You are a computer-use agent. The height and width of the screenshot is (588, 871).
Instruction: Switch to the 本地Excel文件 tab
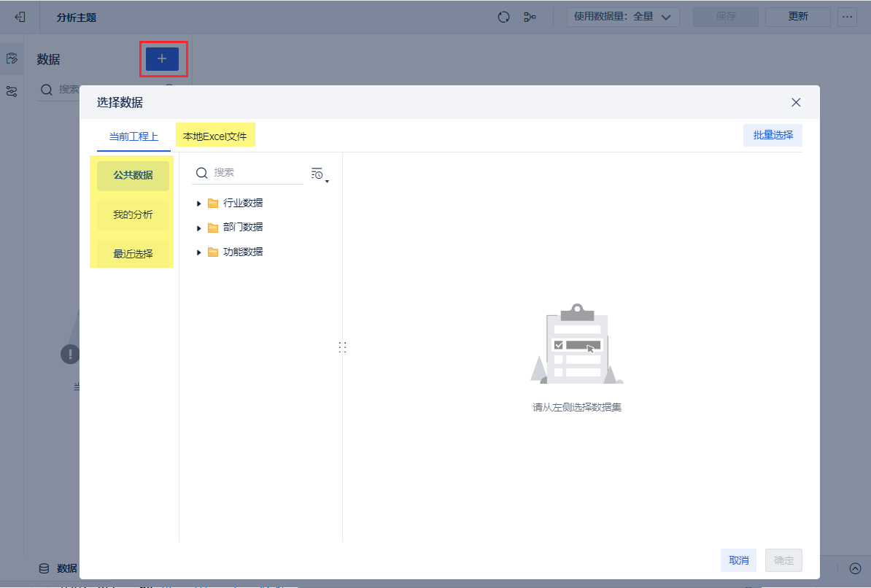coord(215,136)
